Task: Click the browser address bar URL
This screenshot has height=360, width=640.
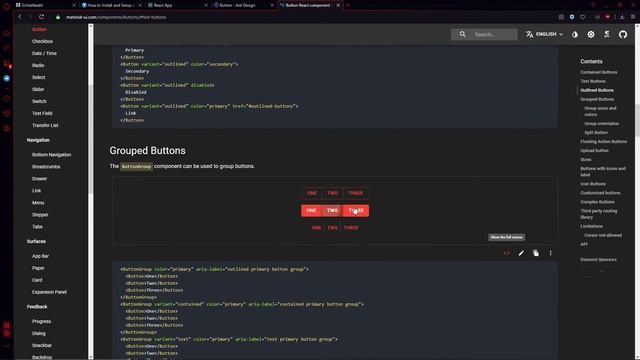Action: tap(116, 17)
